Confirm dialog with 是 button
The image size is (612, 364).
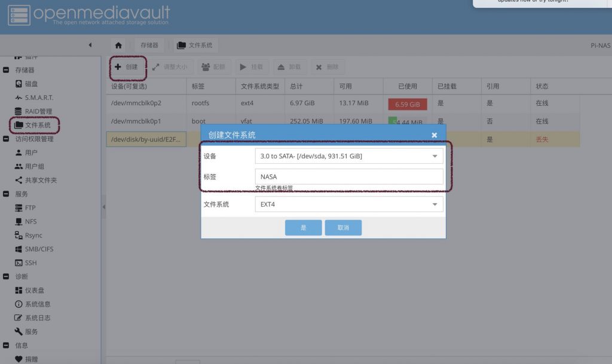(x=303, y=228)
